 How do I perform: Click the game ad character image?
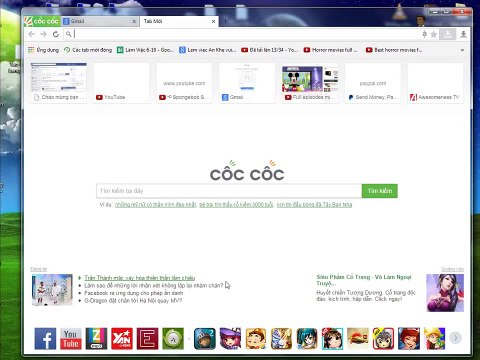tap(445, 293)
